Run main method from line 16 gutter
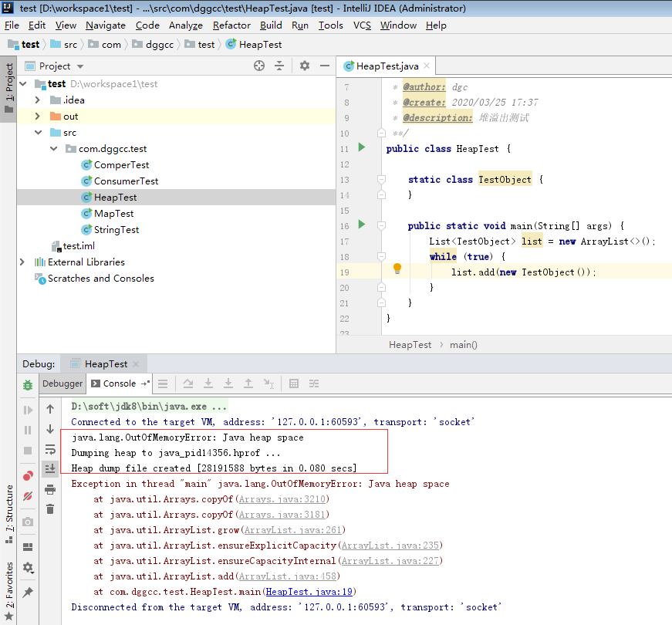 pos(362,225)
